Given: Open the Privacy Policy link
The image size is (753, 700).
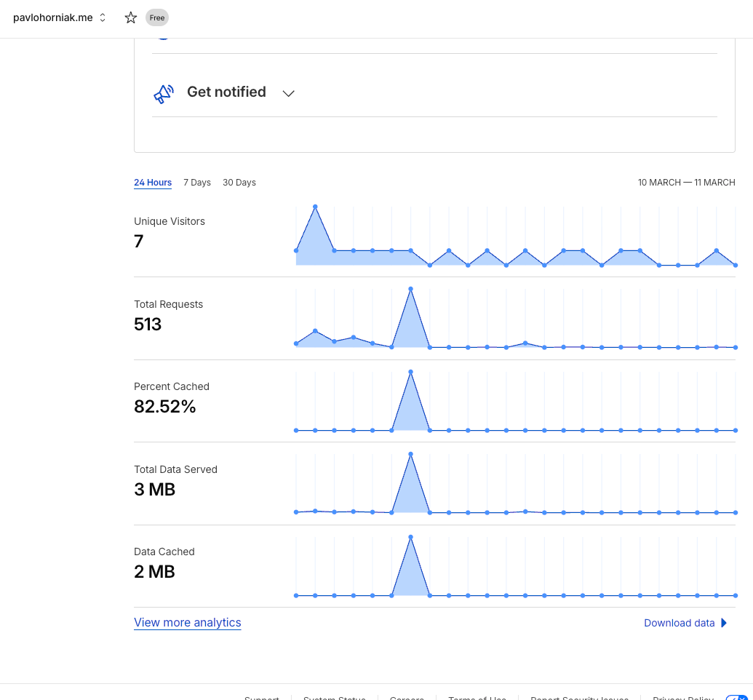Looking at the screenshot, I should tap(682, 697).
